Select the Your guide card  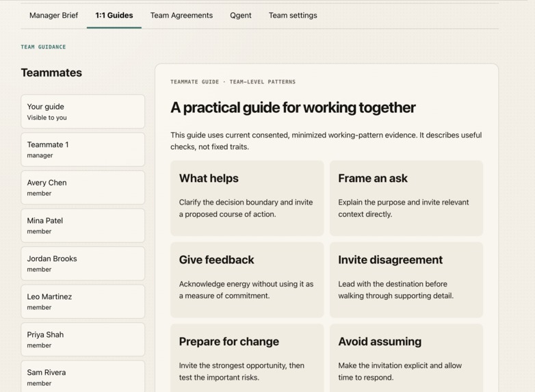pos(83,112)
